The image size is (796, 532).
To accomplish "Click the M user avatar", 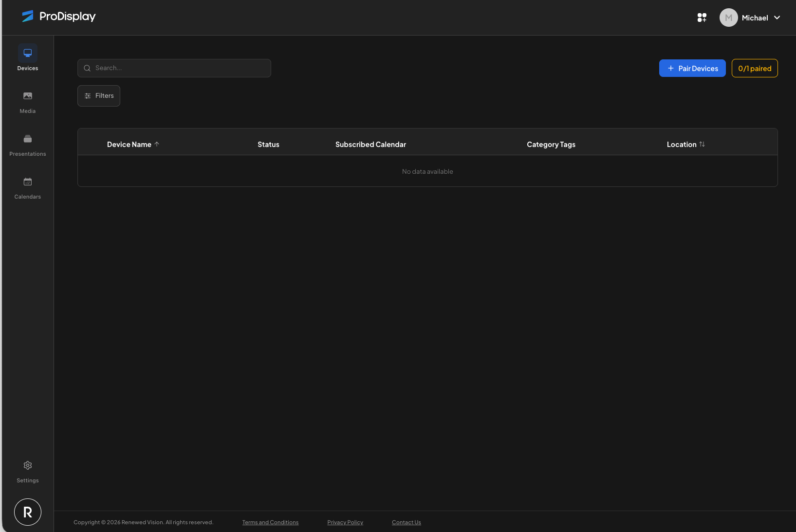I will [x=729, y=18].
